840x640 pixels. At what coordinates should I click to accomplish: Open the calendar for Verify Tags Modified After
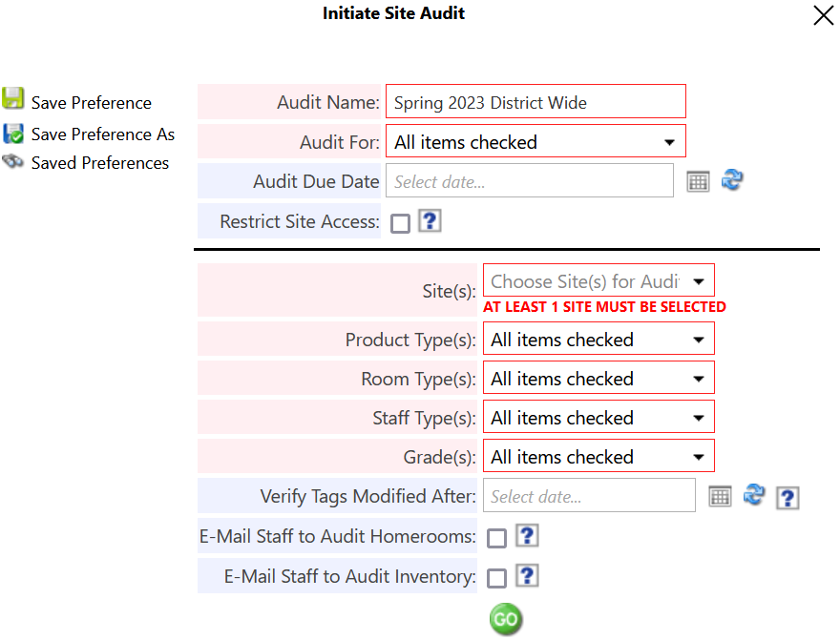(x=720, y=495)
